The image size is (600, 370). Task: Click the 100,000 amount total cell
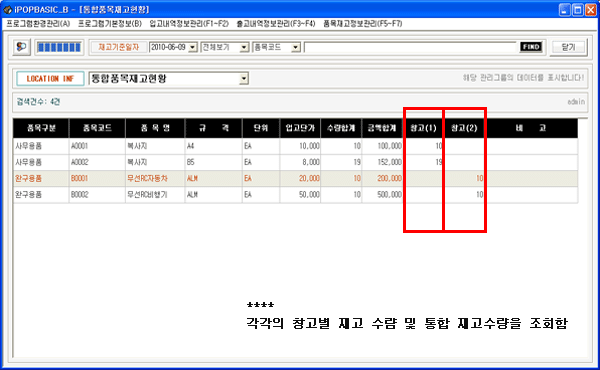coord(382,146)
